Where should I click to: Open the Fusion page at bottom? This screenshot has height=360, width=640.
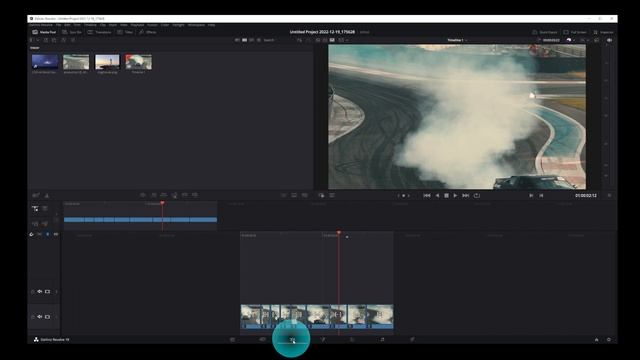[322, 340]
